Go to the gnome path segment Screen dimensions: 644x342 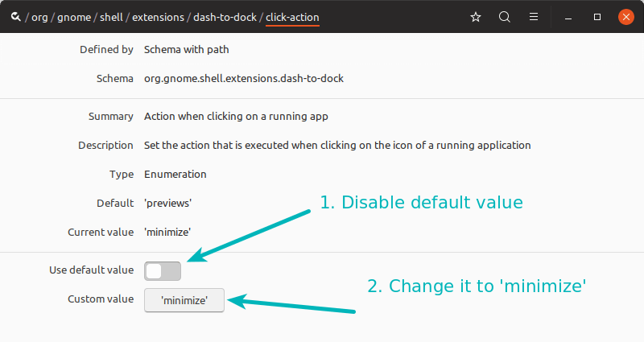(x=74, y=17)
